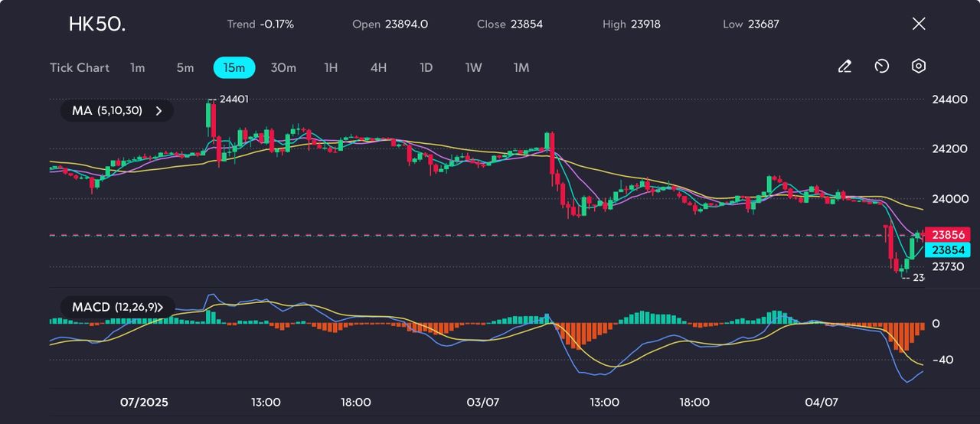The image size is (980, 424).
Task: Click the 24401 high price marker
Action: (x=233, y=99)
